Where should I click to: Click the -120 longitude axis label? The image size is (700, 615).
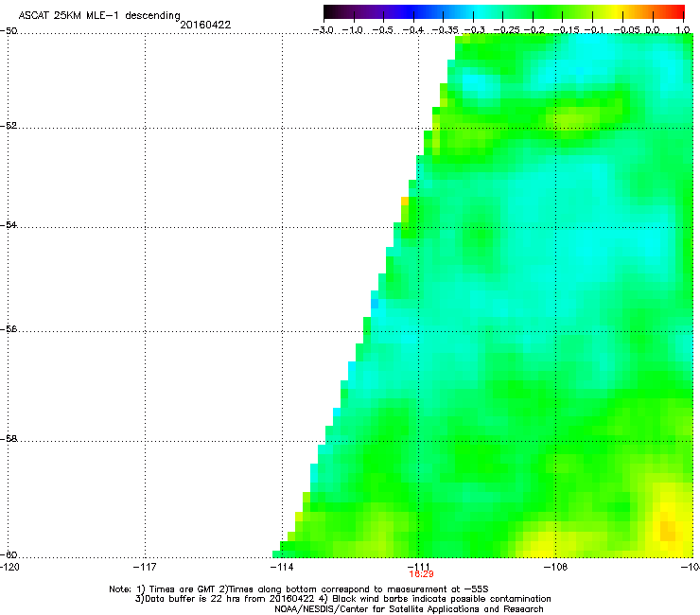point(9,567)
